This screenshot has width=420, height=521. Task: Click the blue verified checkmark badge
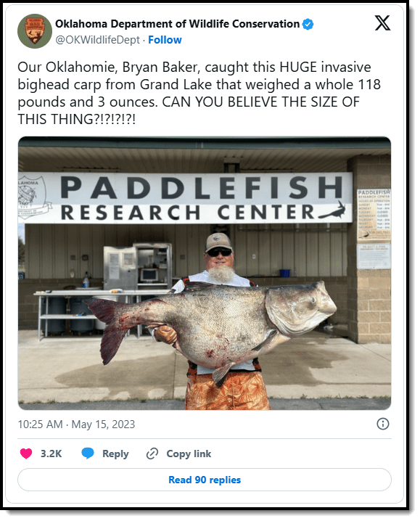(x=308, y=24)
